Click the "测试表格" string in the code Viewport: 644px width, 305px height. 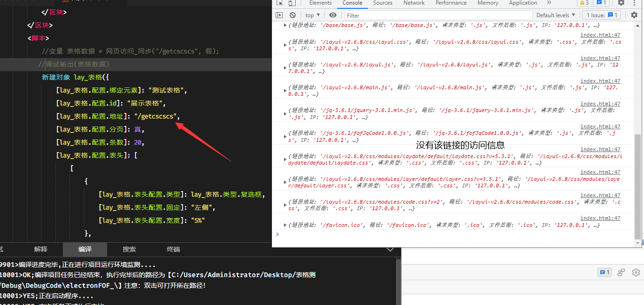(x=166, y=90)
